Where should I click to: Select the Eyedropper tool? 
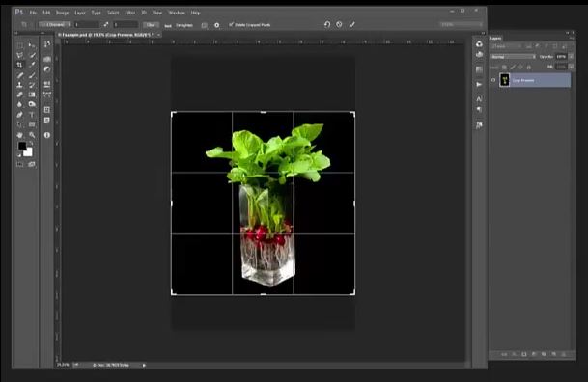[32, 65]
